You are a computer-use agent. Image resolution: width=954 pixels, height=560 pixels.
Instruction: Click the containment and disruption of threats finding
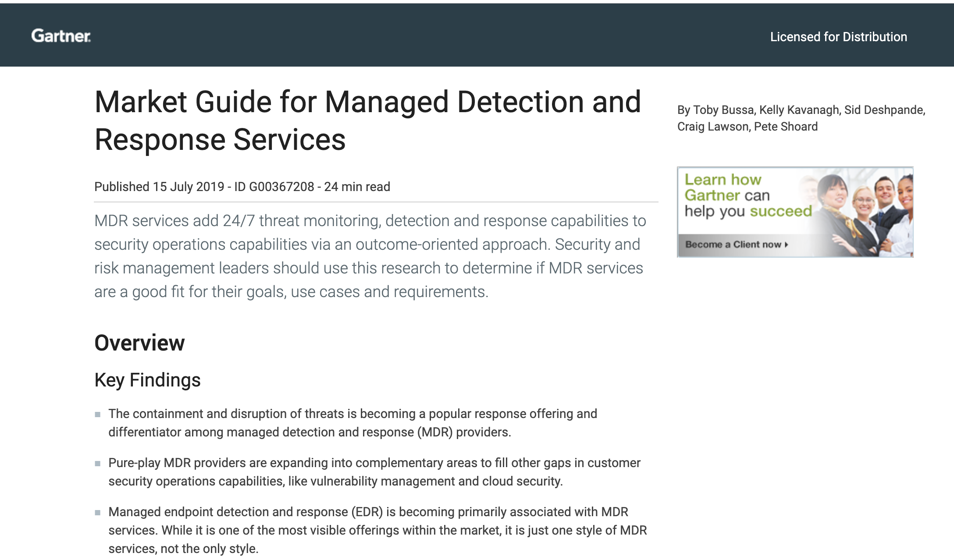352,423
